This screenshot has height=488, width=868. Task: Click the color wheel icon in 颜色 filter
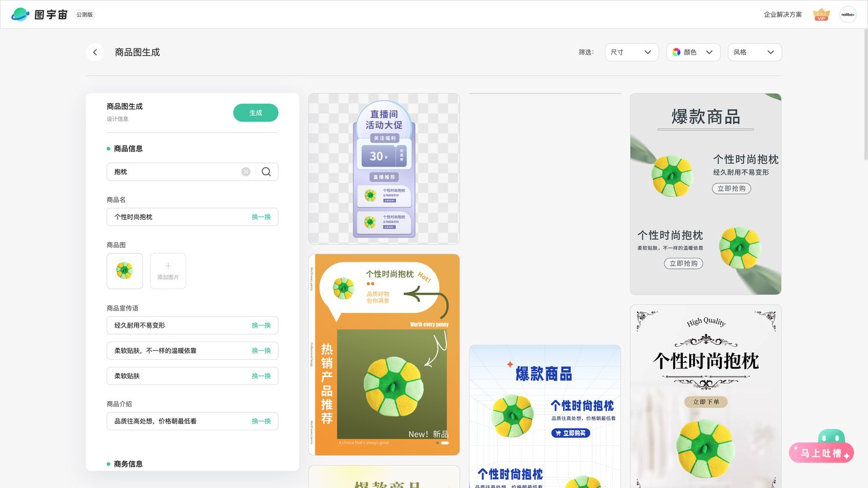click(x=676, y=52)
